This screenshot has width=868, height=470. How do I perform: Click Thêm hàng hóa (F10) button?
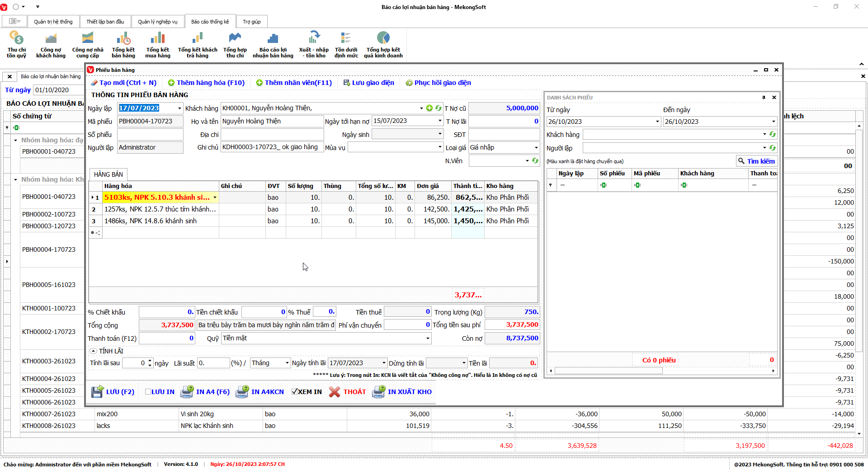coord(206,83)
